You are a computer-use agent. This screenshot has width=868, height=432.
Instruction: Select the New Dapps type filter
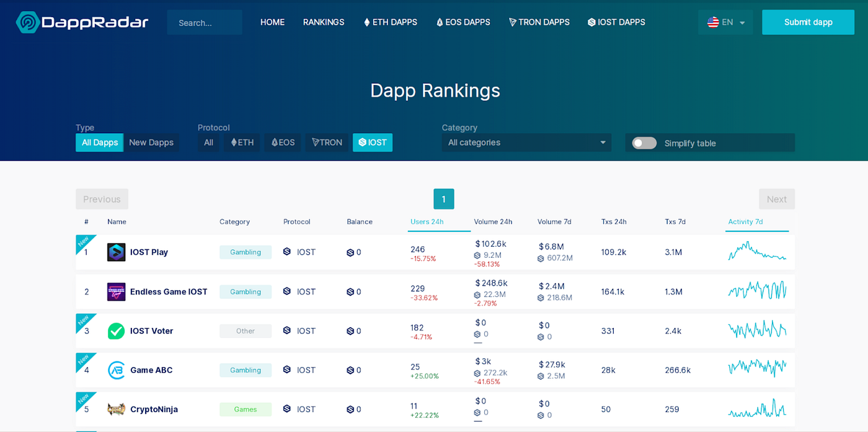coord(151,143)
